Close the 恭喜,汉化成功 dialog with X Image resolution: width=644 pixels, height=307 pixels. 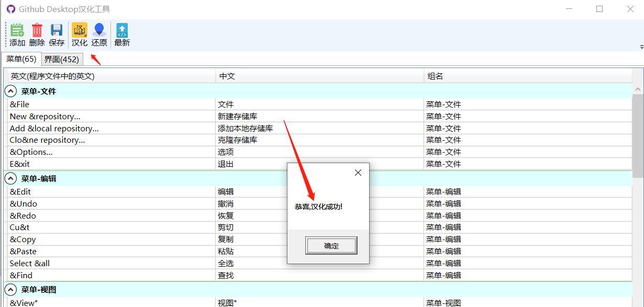tap(358, 173)
